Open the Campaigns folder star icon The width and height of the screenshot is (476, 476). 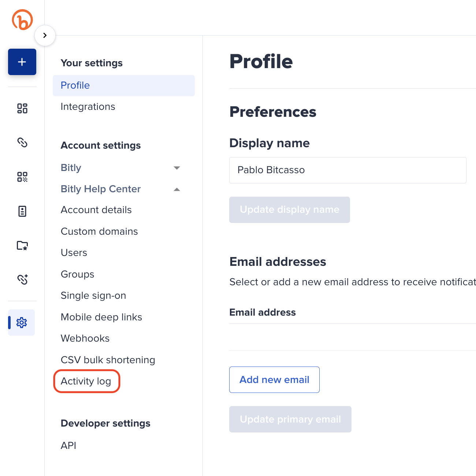pos(22,245)
